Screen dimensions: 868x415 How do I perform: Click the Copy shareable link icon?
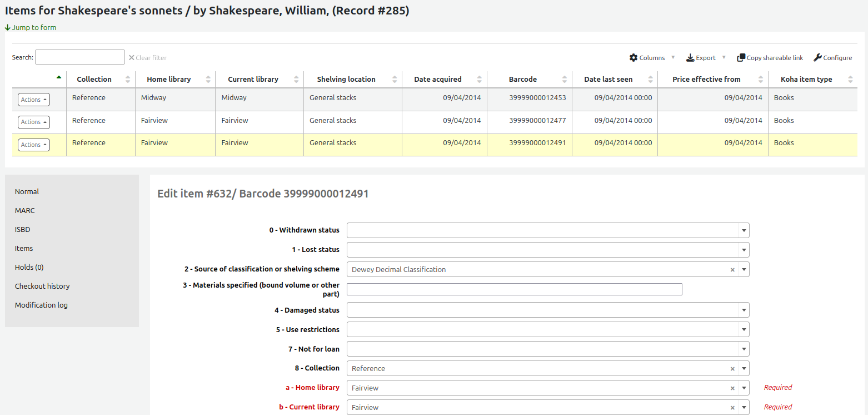pyautogui.click(x=742, y=57)
